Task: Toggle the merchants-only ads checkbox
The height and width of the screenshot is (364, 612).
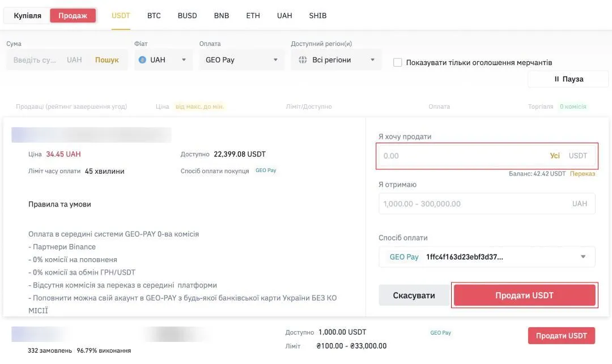Action: pyautogui.click(x=398, y=63)
